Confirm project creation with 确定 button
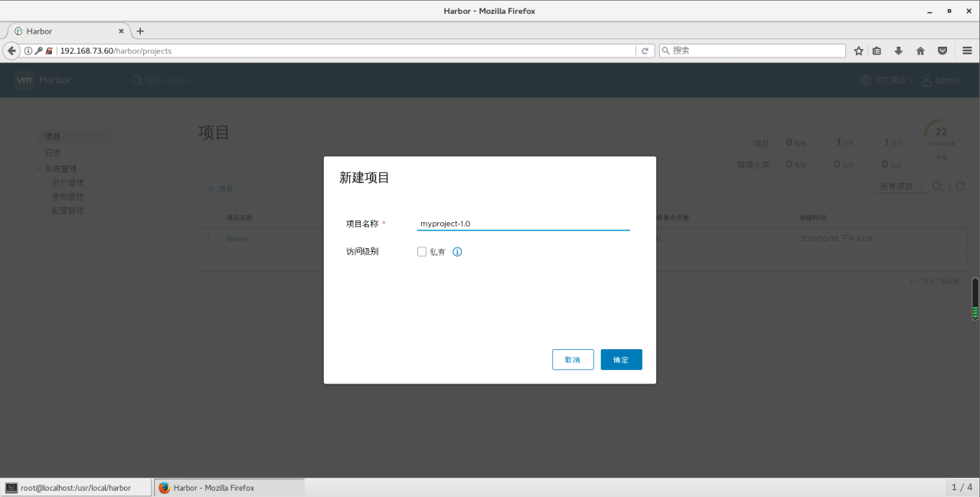Screen dimensions: 980x497 [x=621, y=359]
